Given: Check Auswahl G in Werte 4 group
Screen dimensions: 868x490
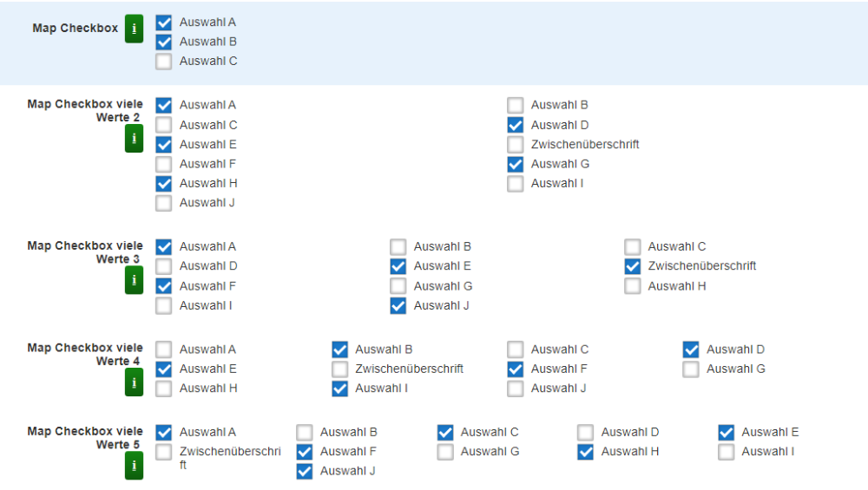Looking at the screenshot, I should (691, 369).
